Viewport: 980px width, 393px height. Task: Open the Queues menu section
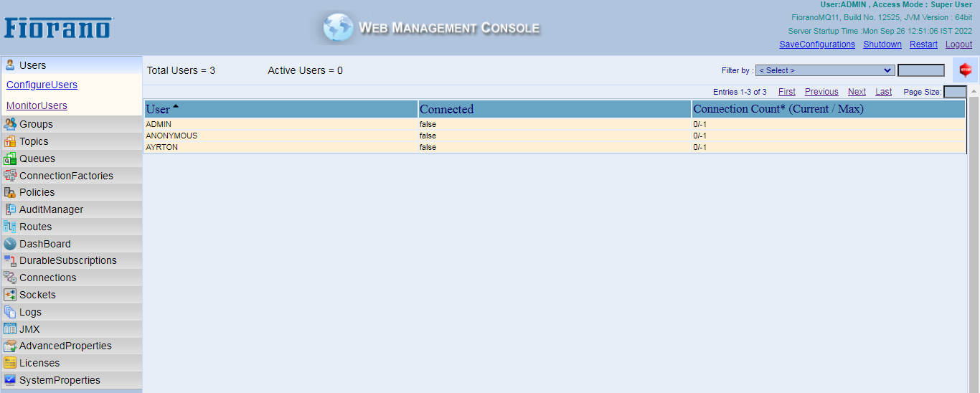[x=72, y=158]
